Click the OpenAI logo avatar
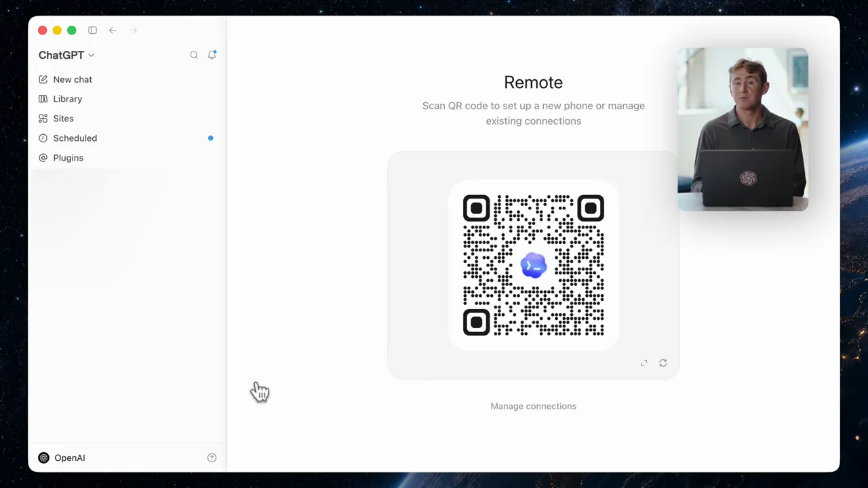 click(43, 458)
